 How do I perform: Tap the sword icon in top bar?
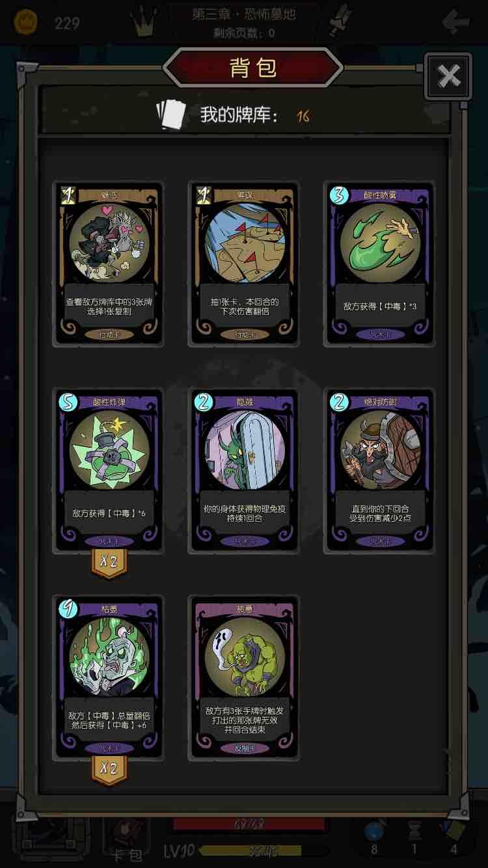coord(340,21)
